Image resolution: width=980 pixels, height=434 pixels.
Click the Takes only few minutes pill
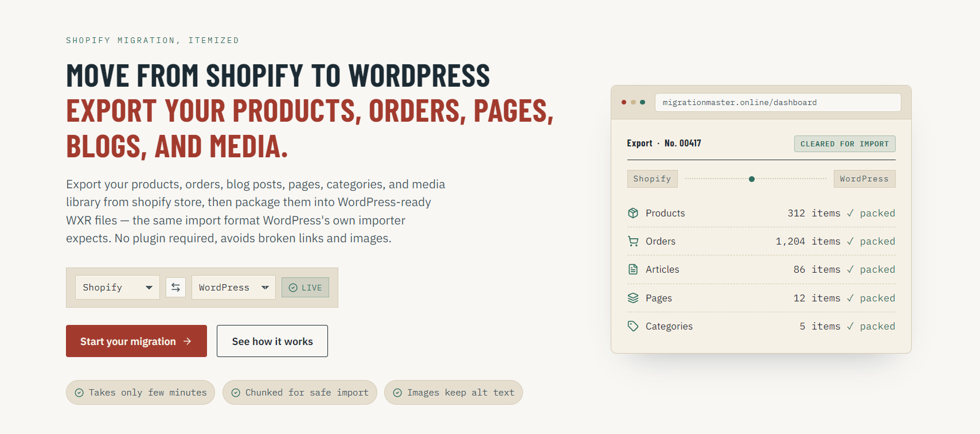click(140, 393)
